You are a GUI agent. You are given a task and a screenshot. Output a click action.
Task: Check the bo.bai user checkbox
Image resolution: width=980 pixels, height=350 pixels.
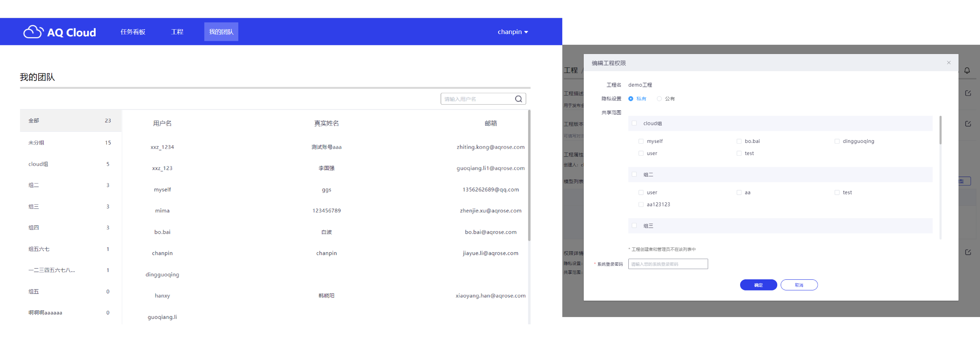[x=739, y=141]
